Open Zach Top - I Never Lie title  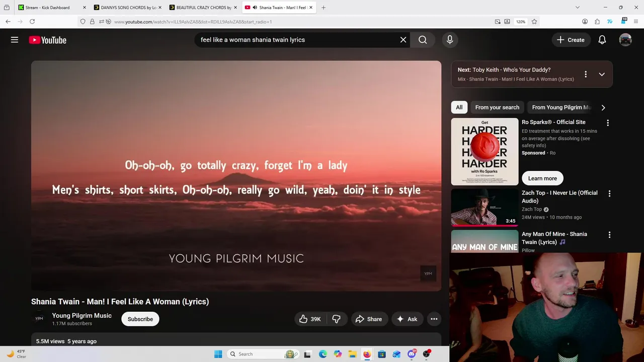coord(559,197)
